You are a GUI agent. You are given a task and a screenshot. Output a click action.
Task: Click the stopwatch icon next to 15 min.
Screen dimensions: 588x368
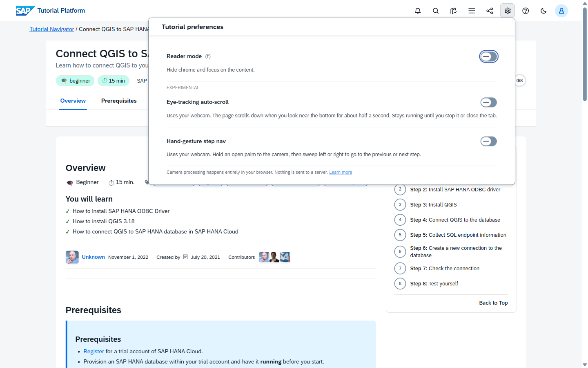click(105, 81)
